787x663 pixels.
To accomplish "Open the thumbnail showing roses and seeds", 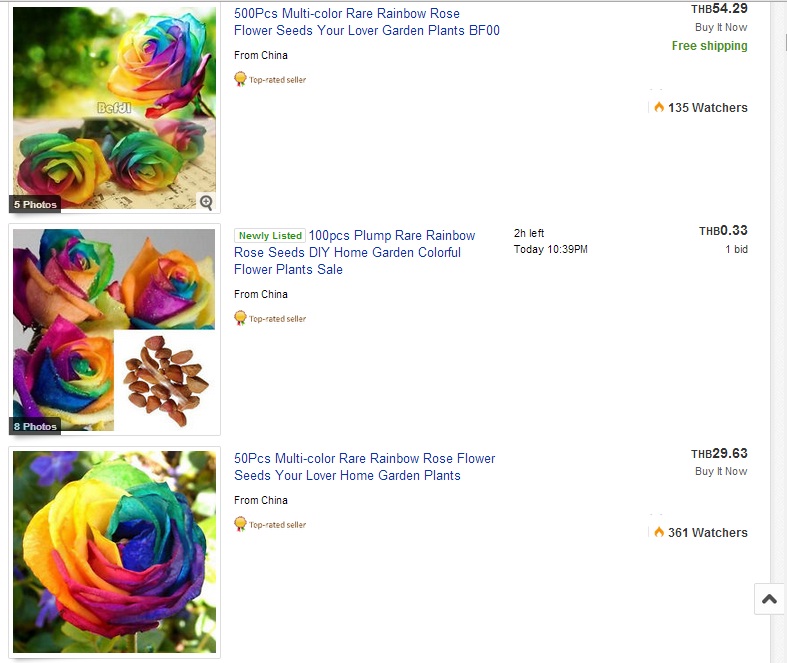I will (x=114, y=330).
